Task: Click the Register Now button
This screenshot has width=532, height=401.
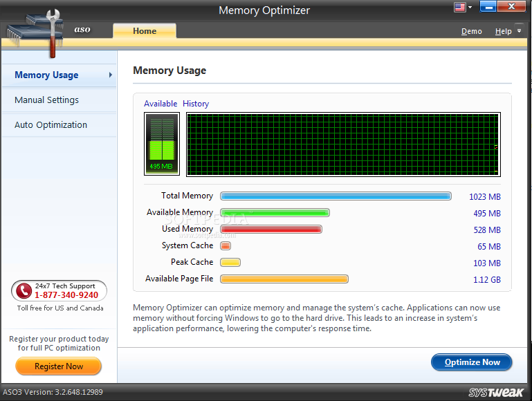Action: tap(59, 366)
